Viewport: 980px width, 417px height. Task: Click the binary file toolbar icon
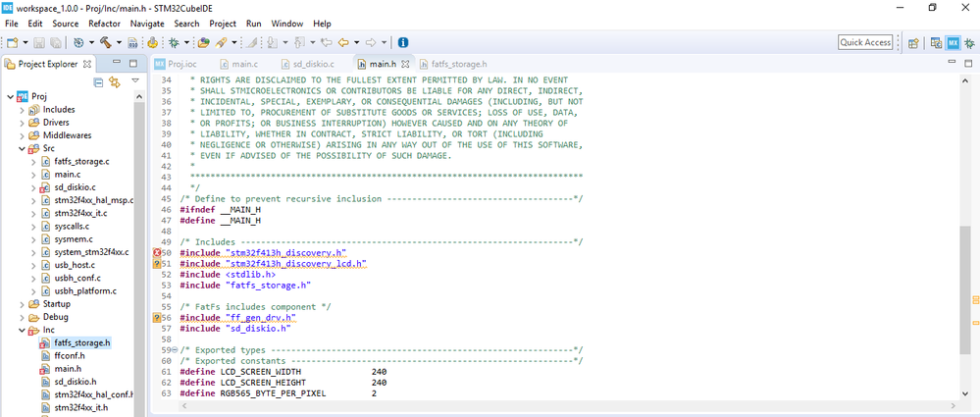[132, 42]
